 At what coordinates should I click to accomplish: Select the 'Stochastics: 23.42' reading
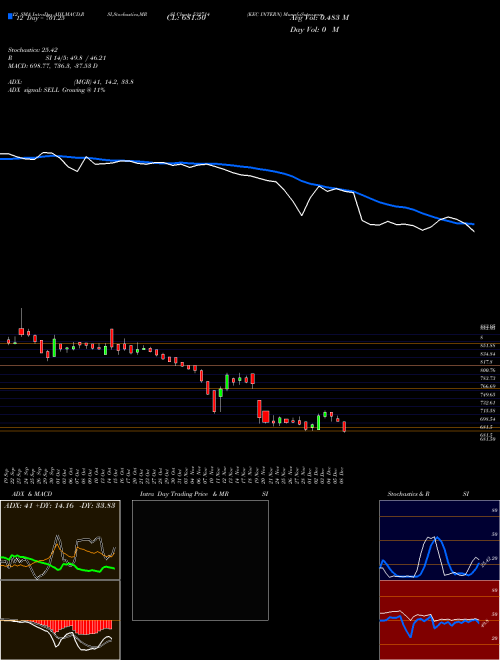tap(31, 50)
